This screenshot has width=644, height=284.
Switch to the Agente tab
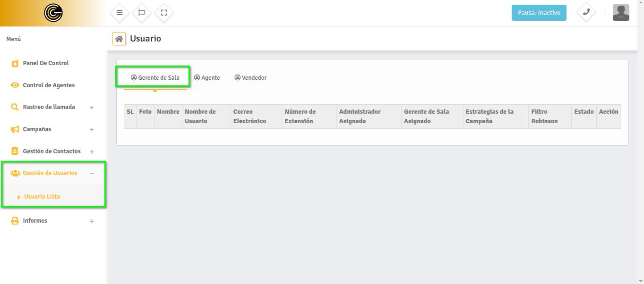point(207,78)
